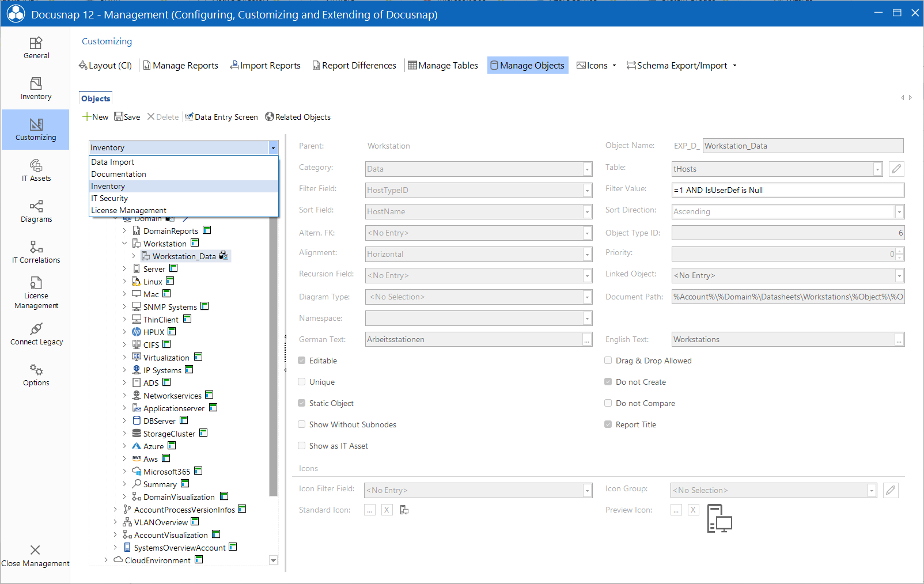The image size is (924, 584).
Task: Open IT Correlations in the sidebar
Action: point(36,253)
